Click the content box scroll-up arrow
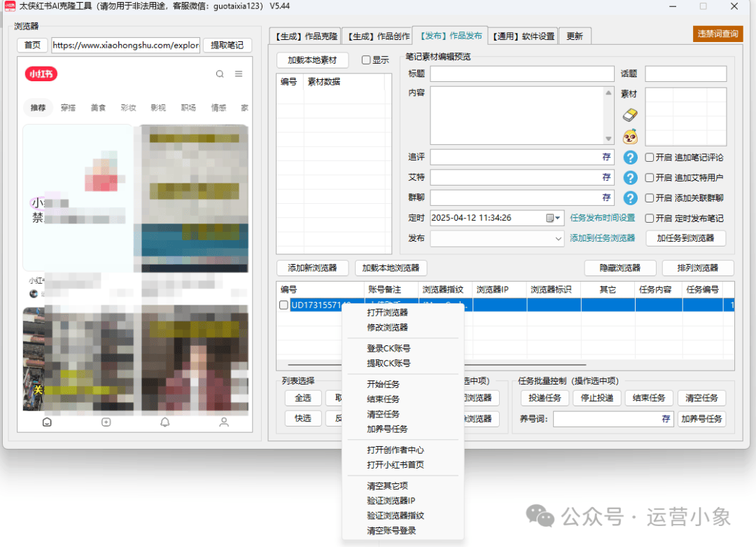 tap(608, 92)
